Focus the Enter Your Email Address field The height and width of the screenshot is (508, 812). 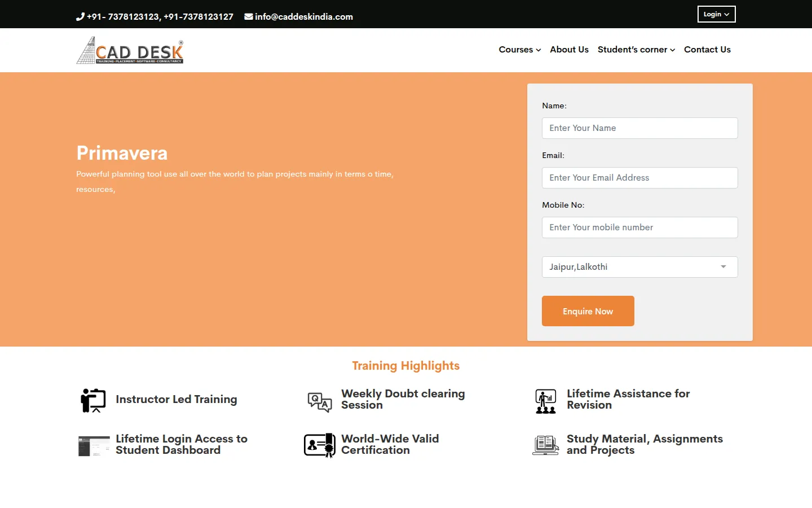click(640, 178)
